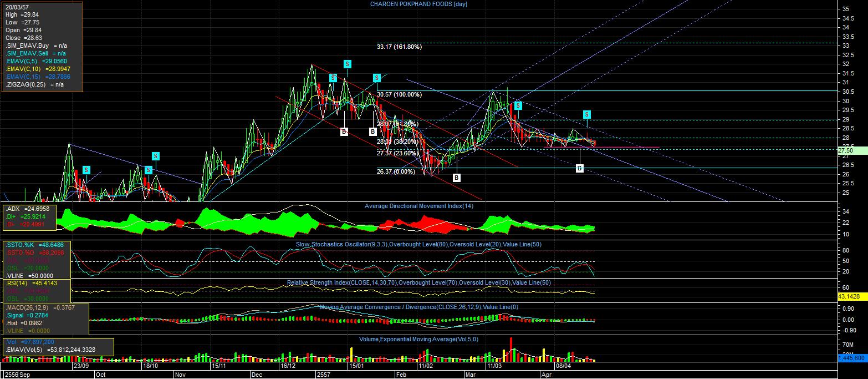
Task: Click the S sell marker near 23/09
Action: pyautogui.click(x=86, y=170)
